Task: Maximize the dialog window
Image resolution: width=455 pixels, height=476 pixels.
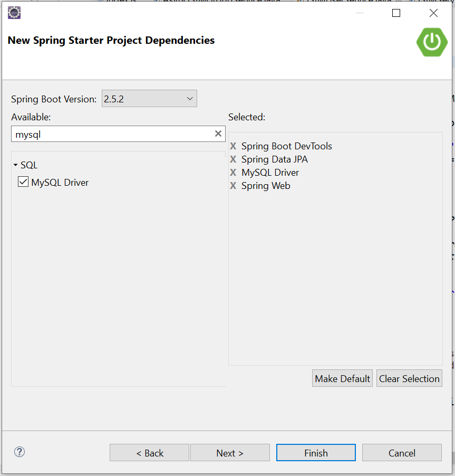Action: pyautogui.click(x=396, y=13)
